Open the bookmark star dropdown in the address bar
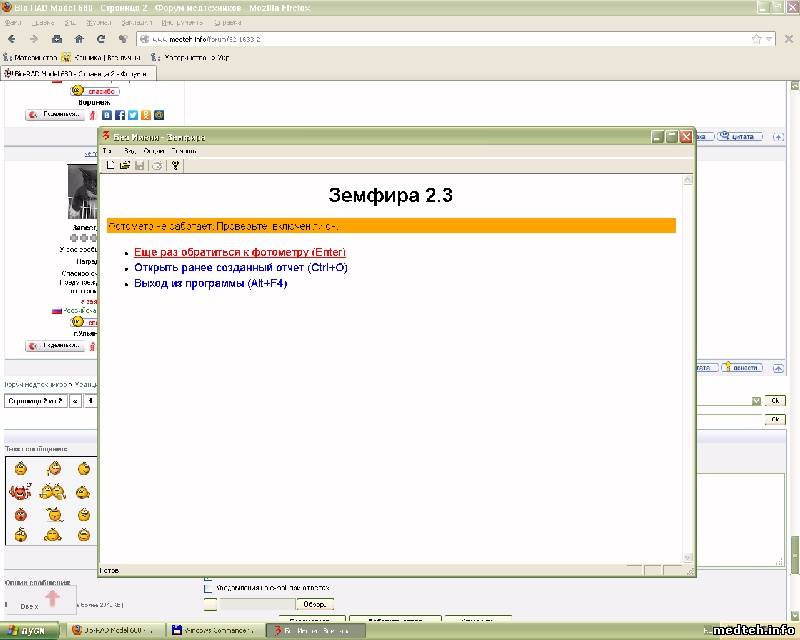The image size is (800, 640). 768,39
